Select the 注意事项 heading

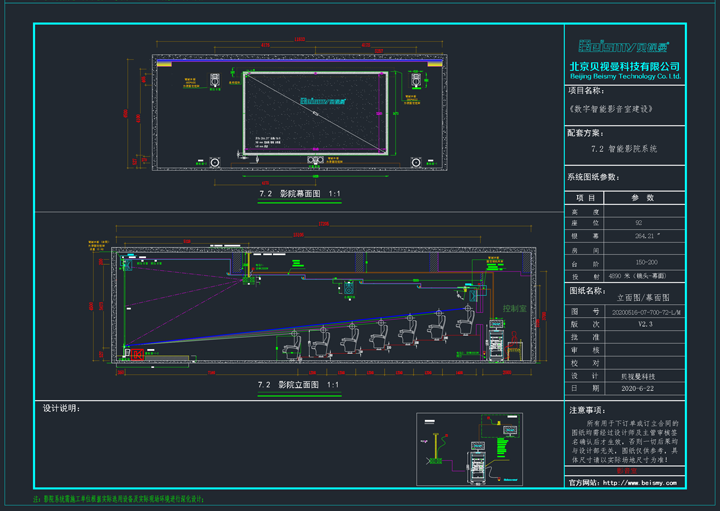(x=587, y=410)
